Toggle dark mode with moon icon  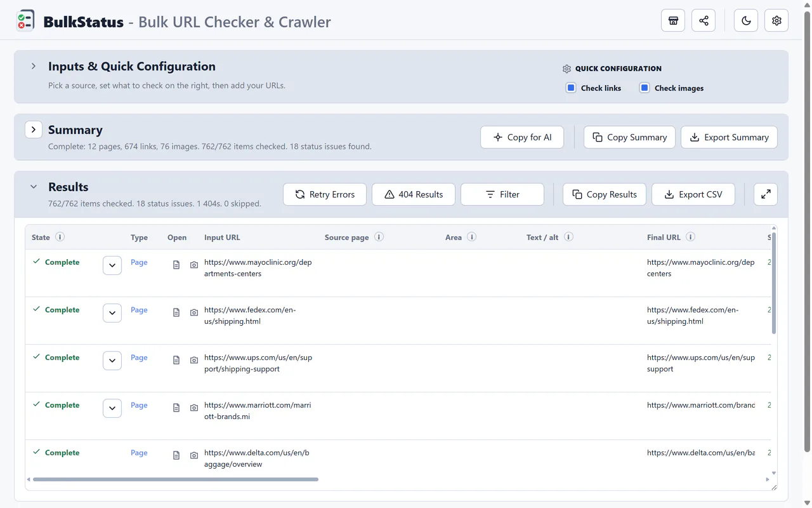point(746,21)
